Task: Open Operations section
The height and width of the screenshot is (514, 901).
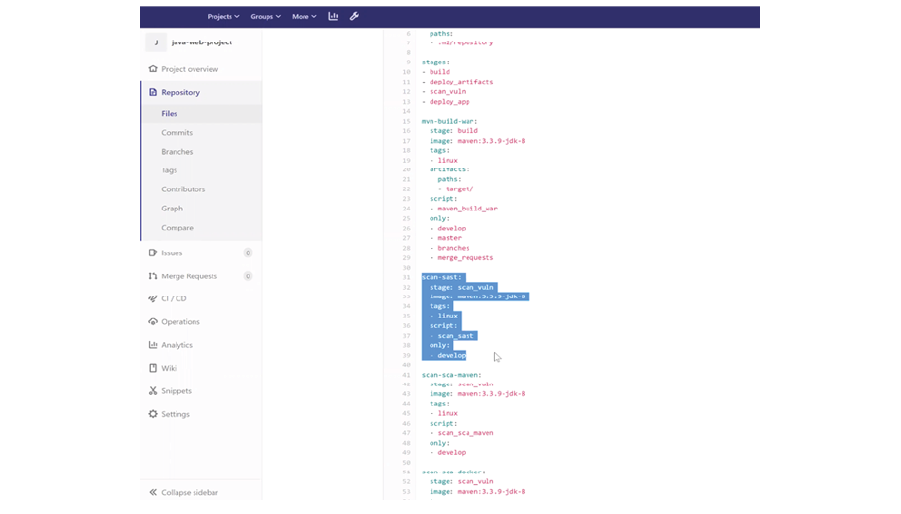Action: pos(180,322)
